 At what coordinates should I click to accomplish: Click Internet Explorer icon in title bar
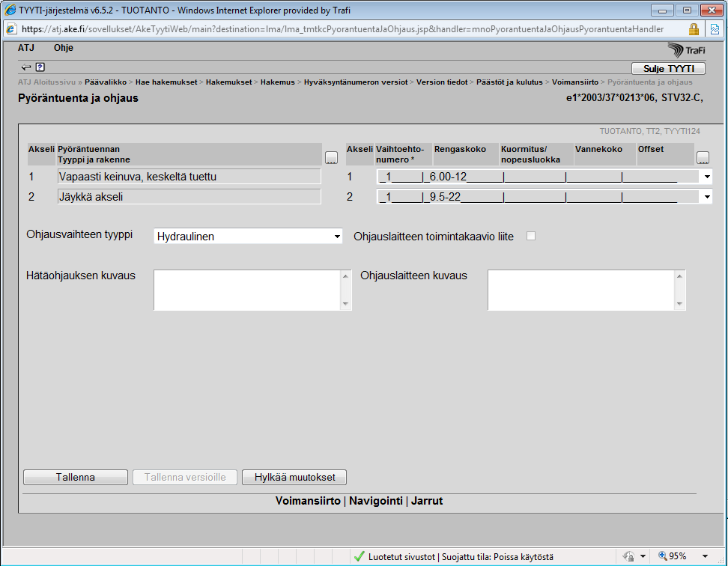click(10, 10)
